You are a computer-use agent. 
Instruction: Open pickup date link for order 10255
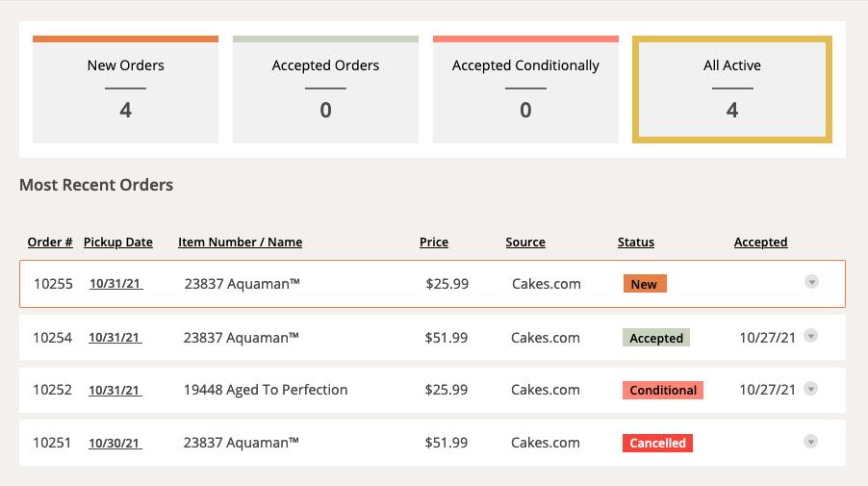pos(115,285)
